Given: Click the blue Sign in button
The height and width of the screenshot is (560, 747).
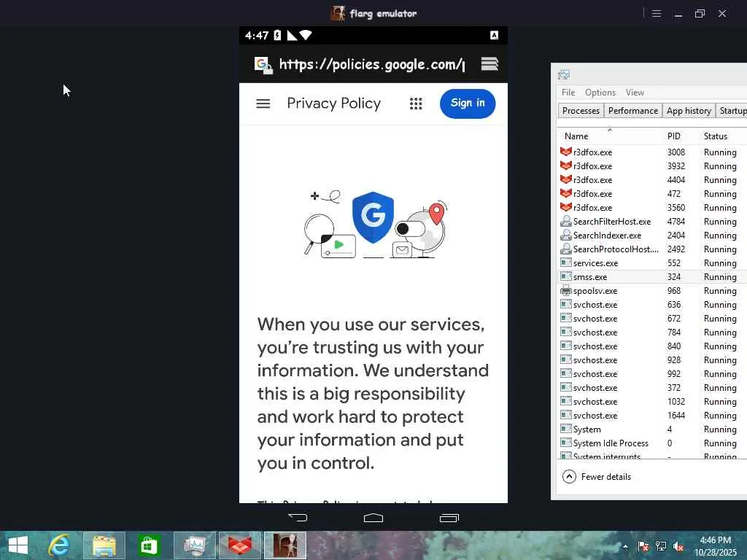Looking at the screenshot, I should [468, 104].
